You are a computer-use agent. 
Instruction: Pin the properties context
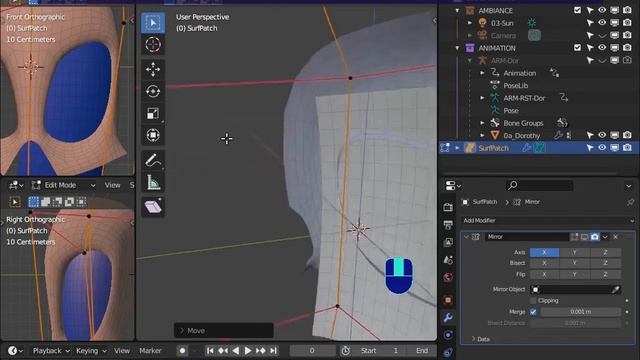click(630, 202)
